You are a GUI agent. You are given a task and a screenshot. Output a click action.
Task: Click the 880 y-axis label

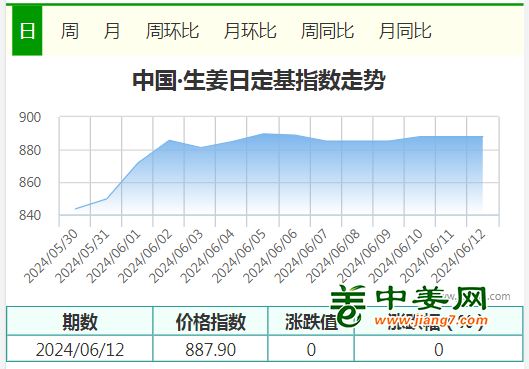(x=30, y=150)
